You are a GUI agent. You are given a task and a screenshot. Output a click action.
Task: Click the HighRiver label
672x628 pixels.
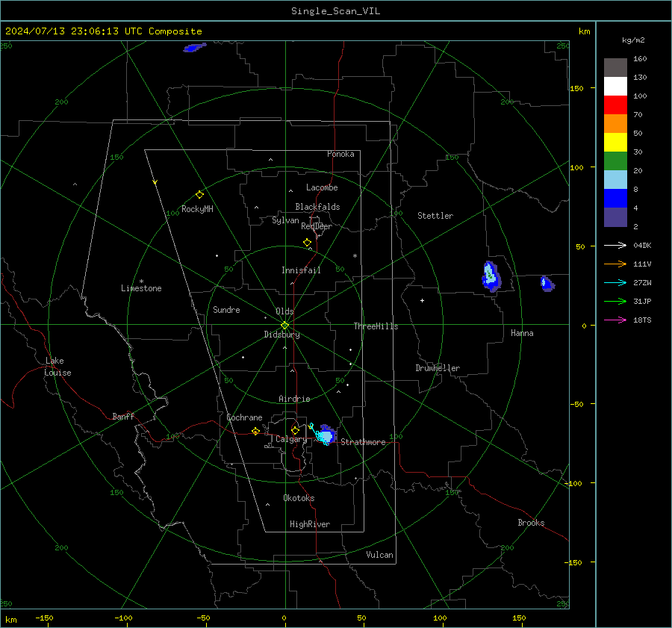tap(310, 524)
